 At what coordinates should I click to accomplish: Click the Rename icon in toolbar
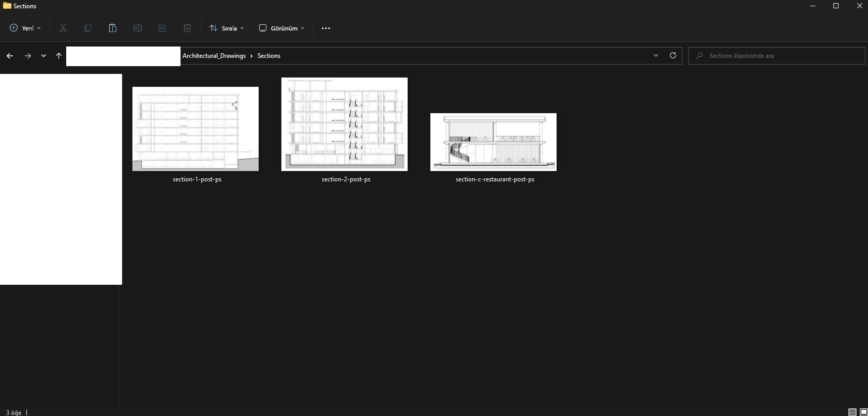coord(138,28)
